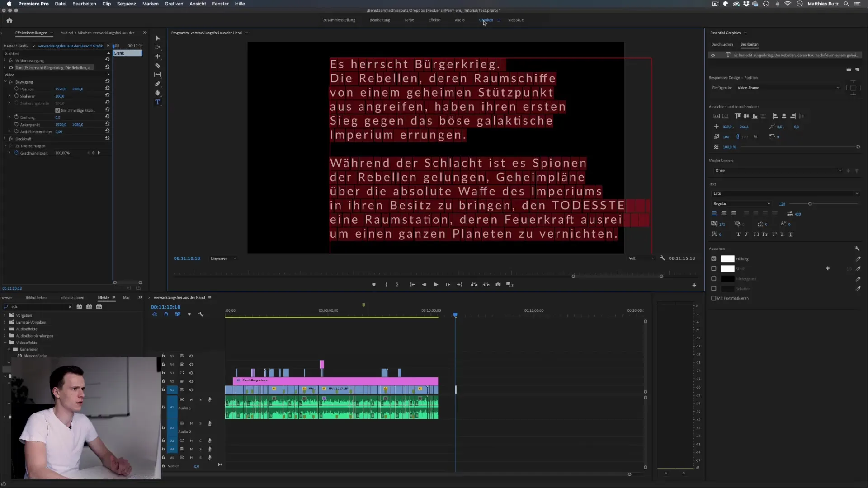Add marker in Program monitor

tap(373, 285)
